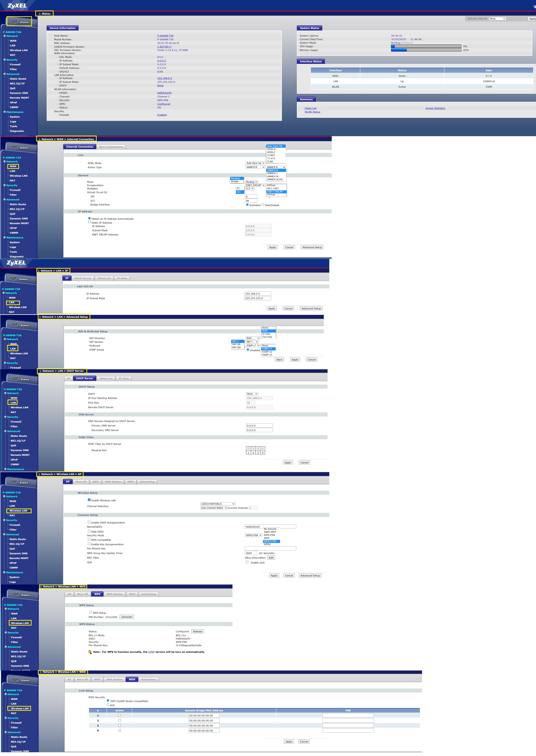This screenshot has width=536, height=756.
Task: Select the AES WDS security radio
Action: pyautogui.click(x=108, y=705)
